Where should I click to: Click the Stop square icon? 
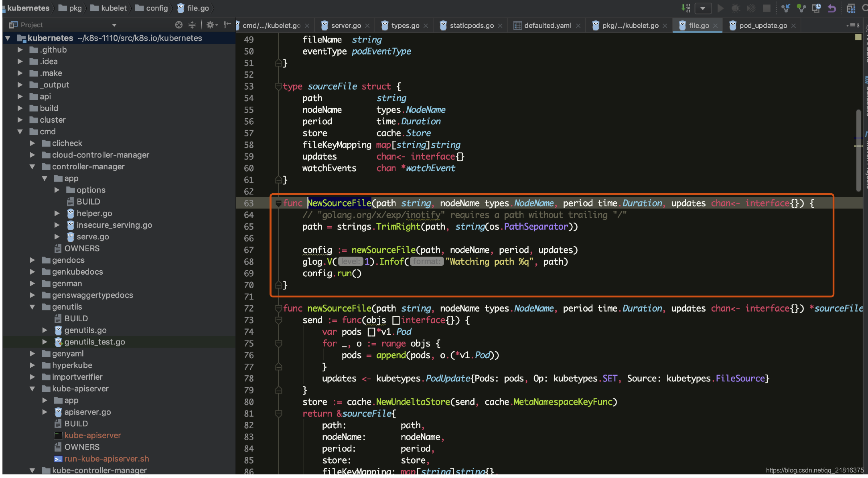(x=767, y=8)
